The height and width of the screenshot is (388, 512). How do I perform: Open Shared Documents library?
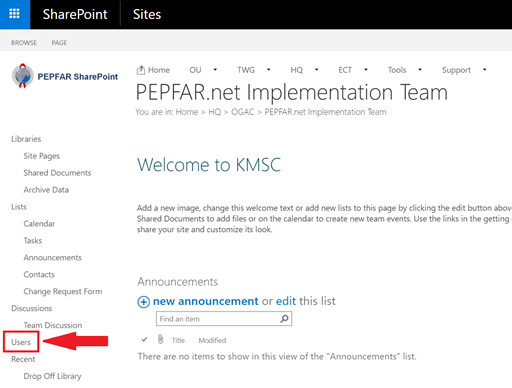click(57, 173)
